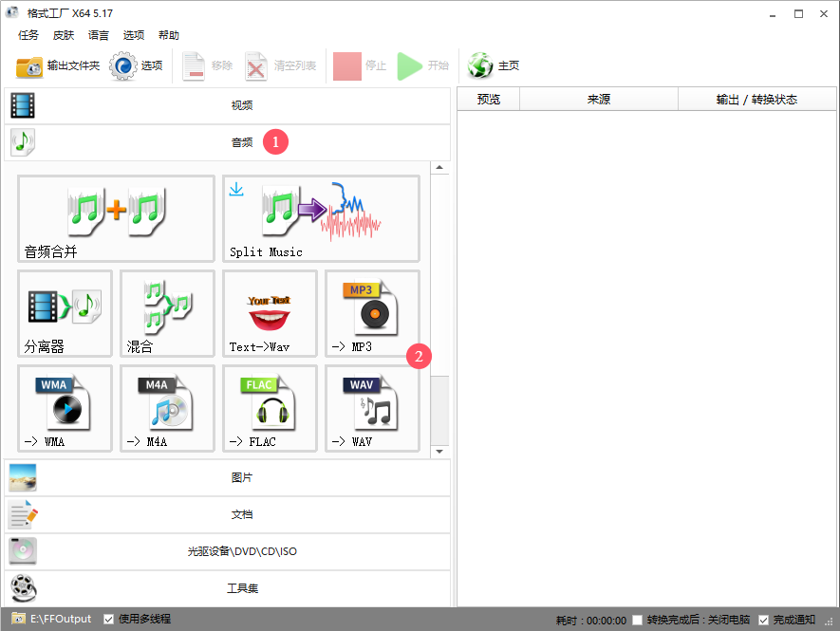Select the WMA conversion format
Image resolution: width=840 pixels, height=631 pixels.
(x=65, y=408)
